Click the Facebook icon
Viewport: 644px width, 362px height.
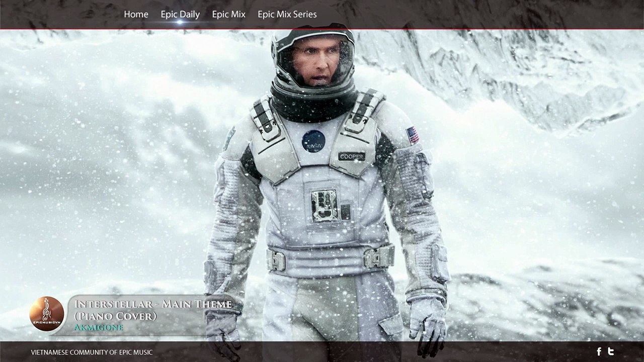pos(599,352)
